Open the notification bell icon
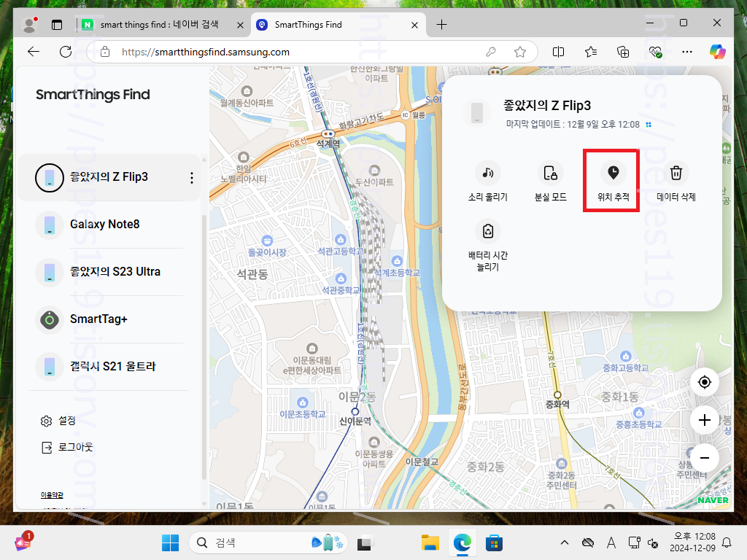Image resolution: width=747 pixels, height=560 pixels. (x=727, y=542)
